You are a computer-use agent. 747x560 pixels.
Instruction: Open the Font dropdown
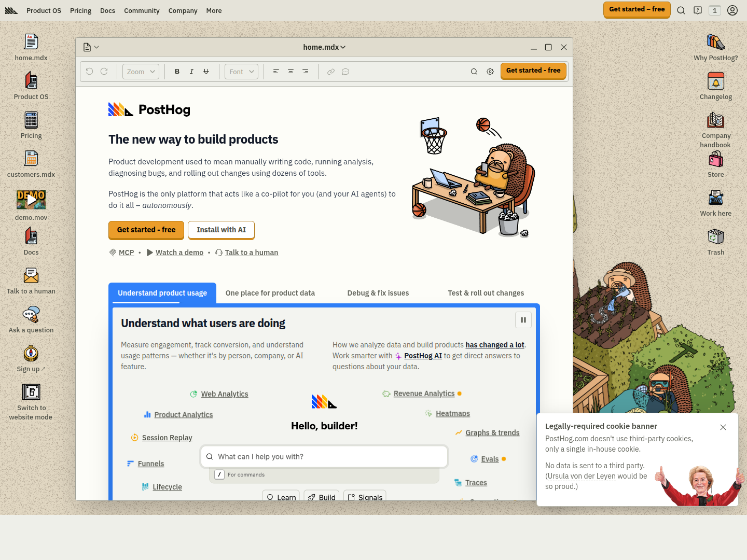(242, 72)
